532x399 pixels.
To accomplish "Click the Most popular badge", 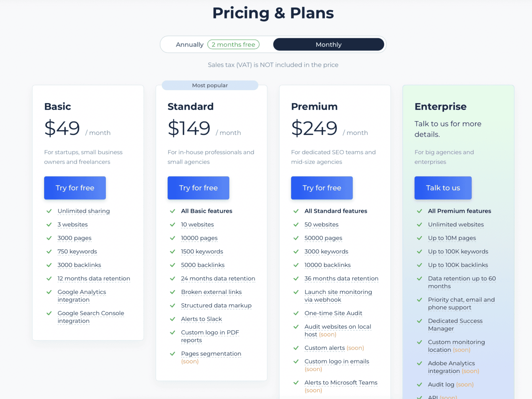I will tap(210, 85).
